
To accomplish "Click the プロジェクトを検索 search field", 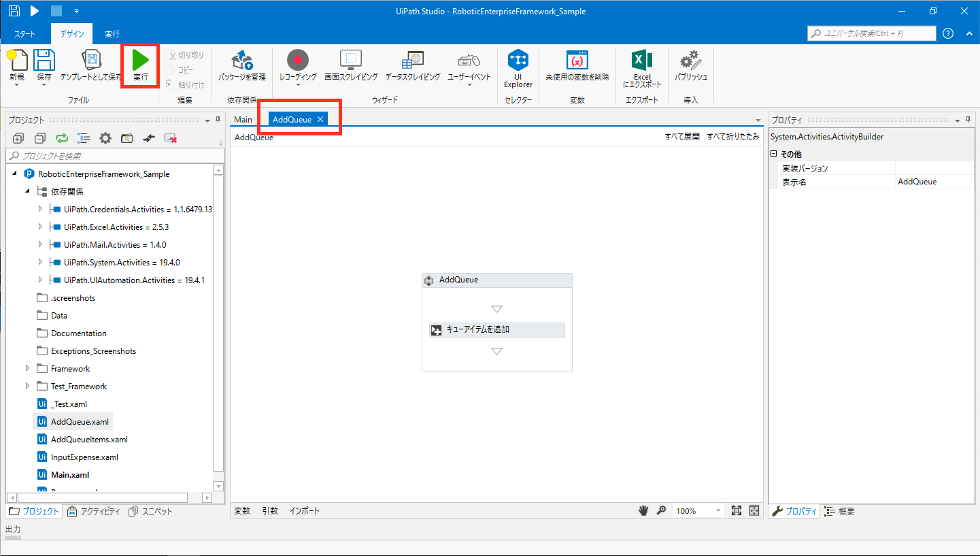I will [116, 156].
